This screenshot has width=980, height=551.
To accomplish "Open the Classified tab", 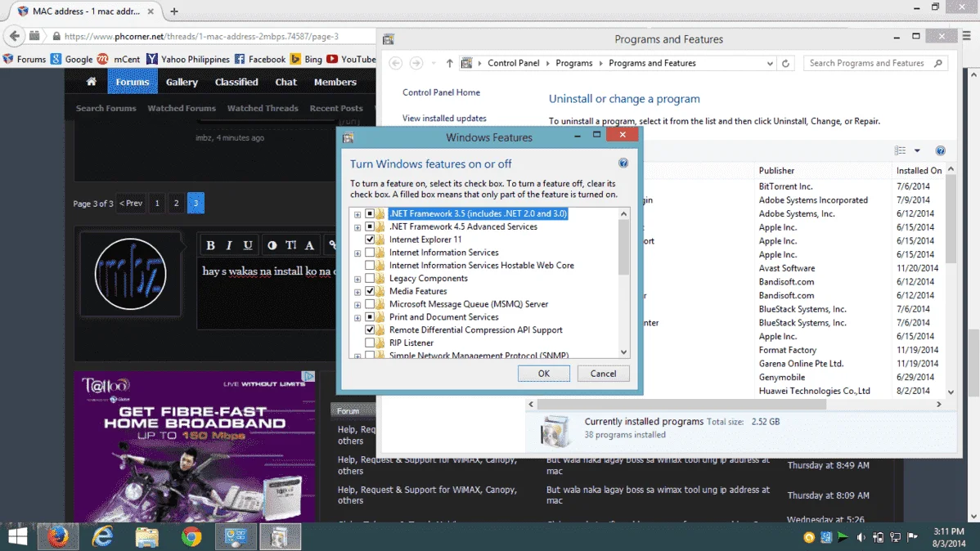I will (236, 82).
